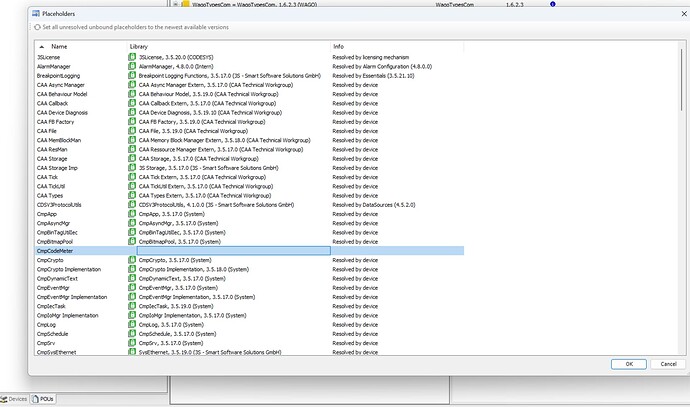Switch to the POUs tab
Viewport: 690px width, 407px height.
[x=43, y=399]
